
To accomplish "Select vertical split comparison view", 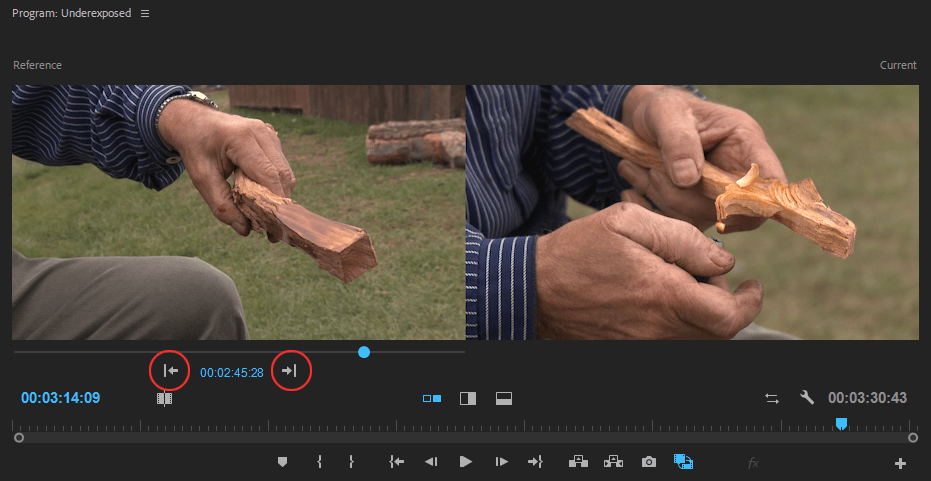I will tap(468, 398).
